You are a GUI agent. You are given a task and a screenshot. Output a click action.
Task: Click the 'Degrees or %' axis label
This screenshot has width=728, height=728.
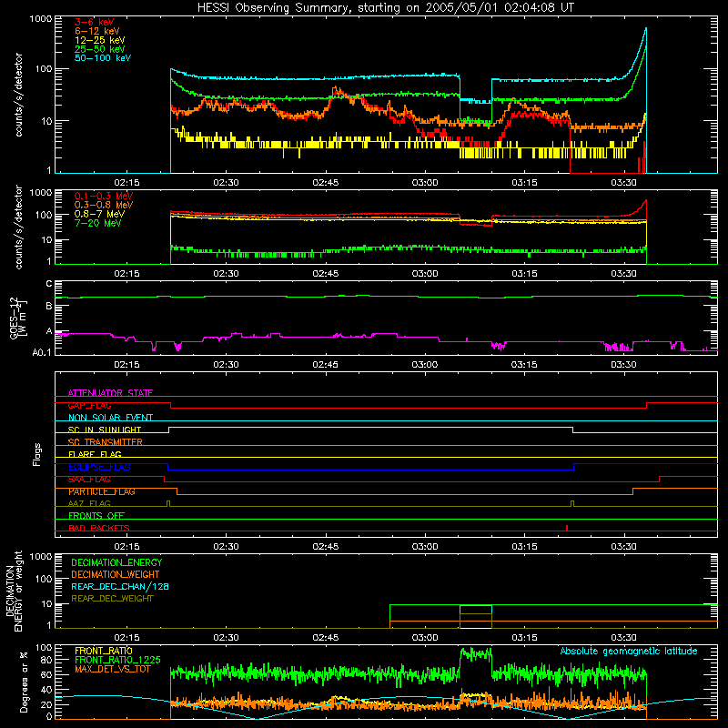24,682
